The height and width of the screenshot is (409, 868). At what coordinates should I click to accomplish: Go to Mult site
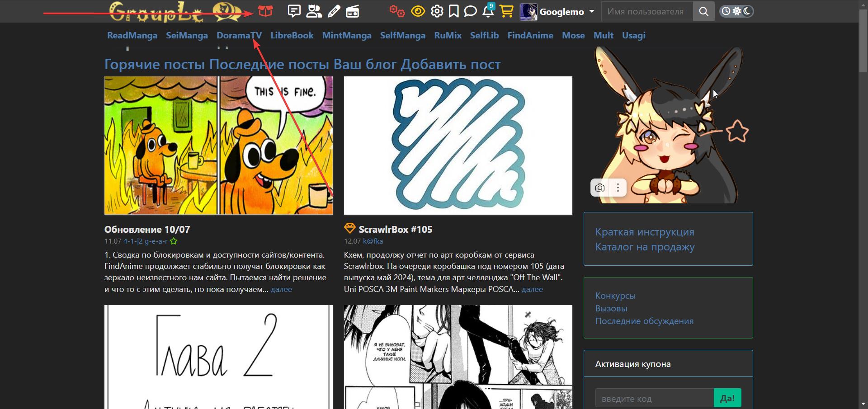(604, 35)
